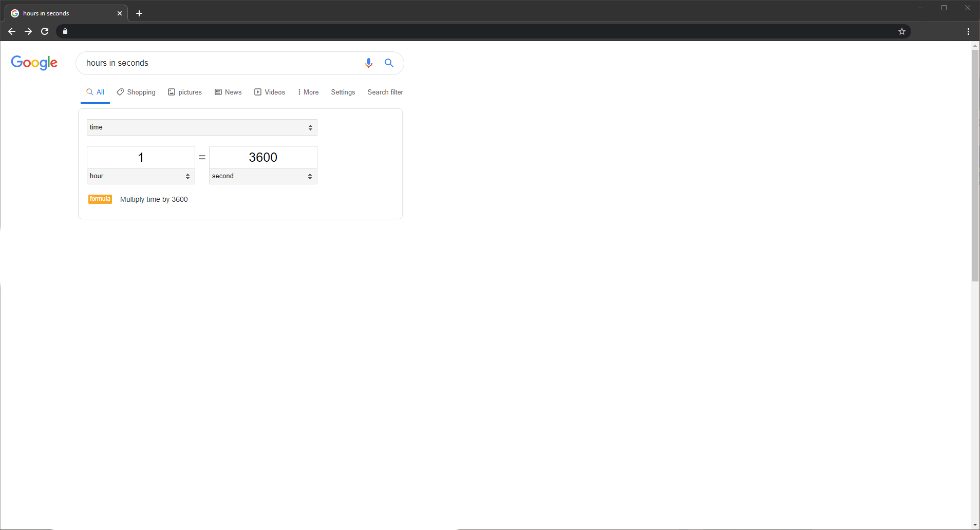Click the site security padlock icon
This screenshot has height=530, width=980.
pos(65,31)
